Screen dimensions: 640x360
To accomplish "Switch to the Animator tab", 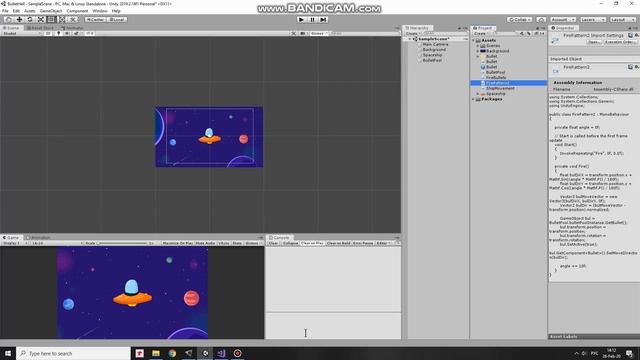I will click(72, 28).
